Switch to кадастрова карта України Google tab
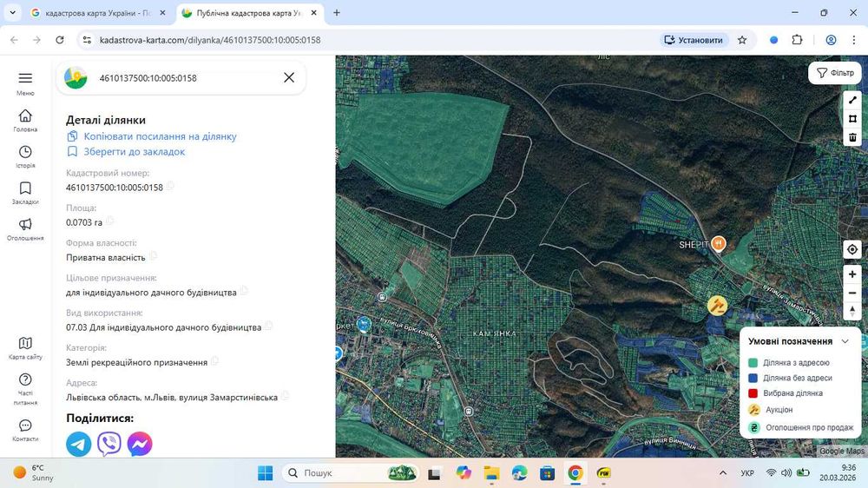This screenshot has height=488, width=868. [99, 13]
